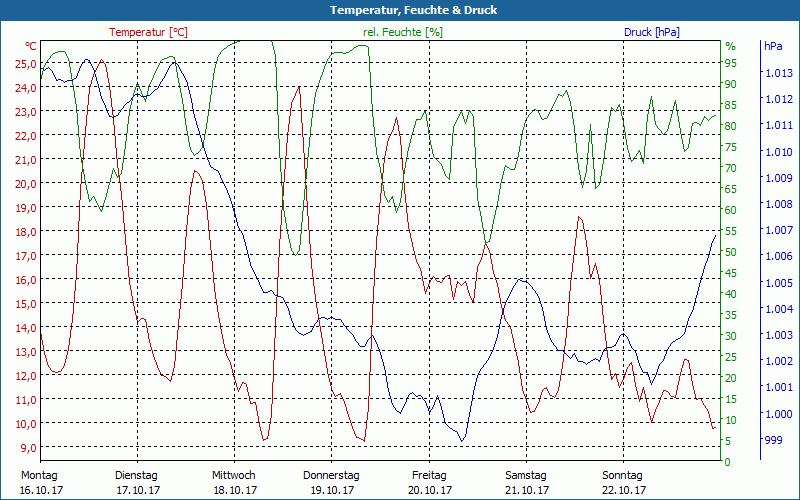Select the green 'rel. Feuchte [%]' legend label
800x500 pixels.
point(402,32)
